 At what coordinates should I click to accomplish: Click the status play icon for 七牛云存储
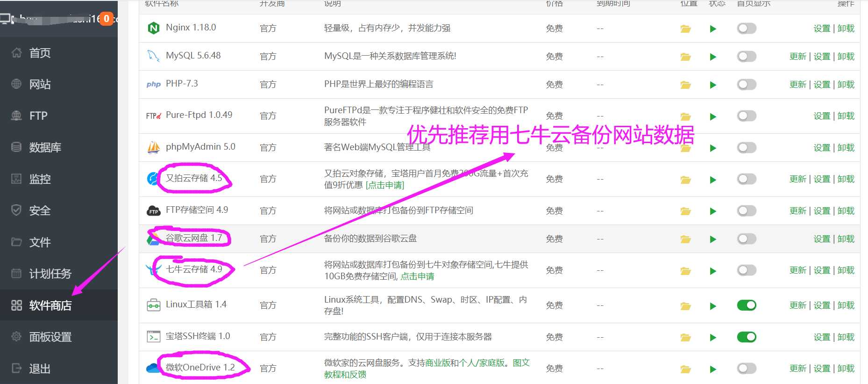coord(713,271)
